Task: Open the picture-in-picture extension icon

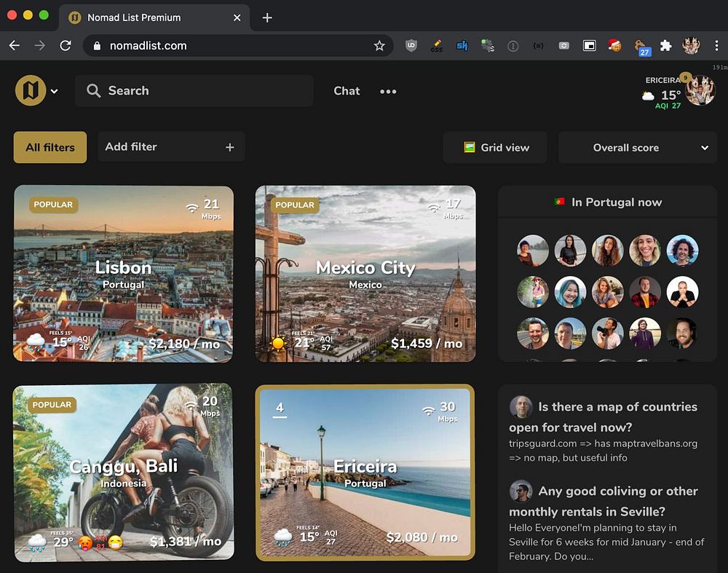Action: tap(590, 46)
